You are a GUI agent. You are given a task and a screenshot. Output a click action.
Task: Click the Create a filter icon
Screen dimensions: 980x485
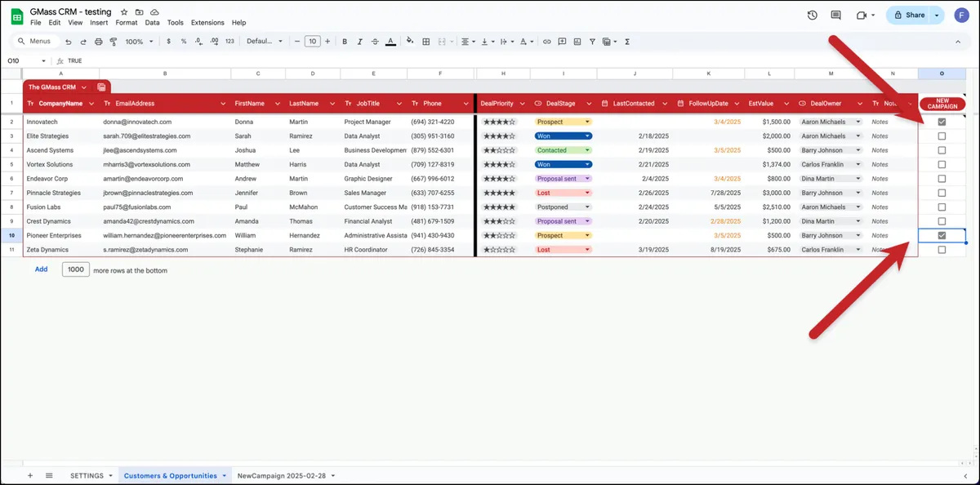(x=591, y=41)
